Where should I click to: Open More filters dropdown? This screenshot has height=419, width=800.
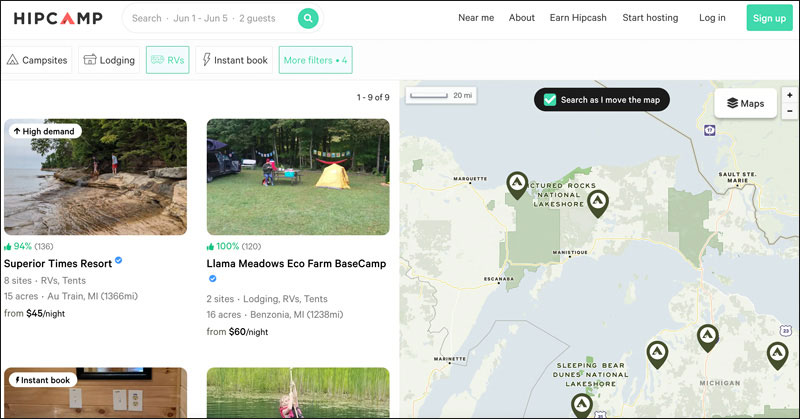click(x=315, y=60)
